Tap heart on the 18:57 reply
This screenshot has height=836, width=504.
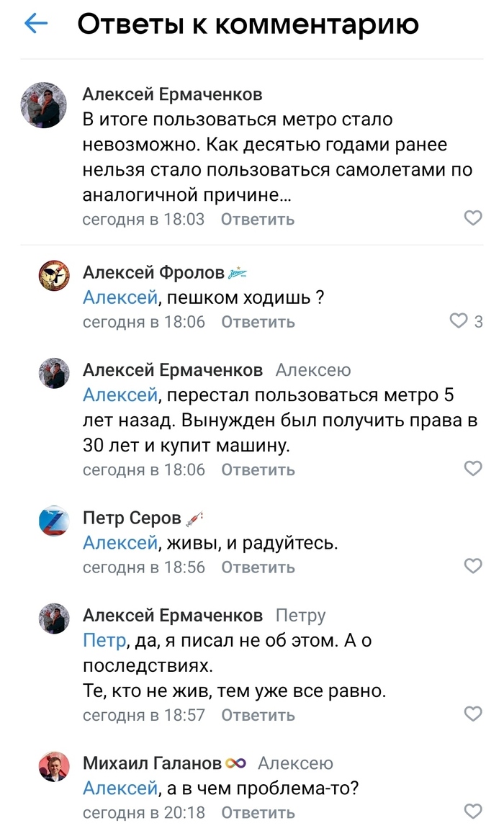pyautogui.click(x=472, y=714)
